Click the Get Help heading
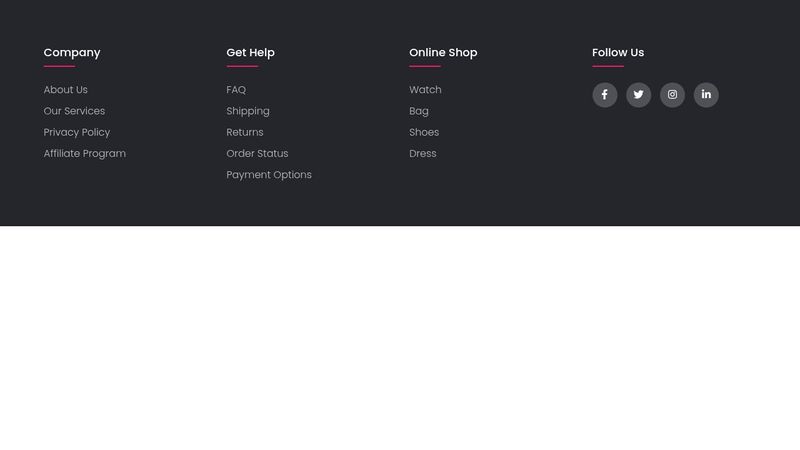The image size is (800, 450). click(x=250, y=53)
